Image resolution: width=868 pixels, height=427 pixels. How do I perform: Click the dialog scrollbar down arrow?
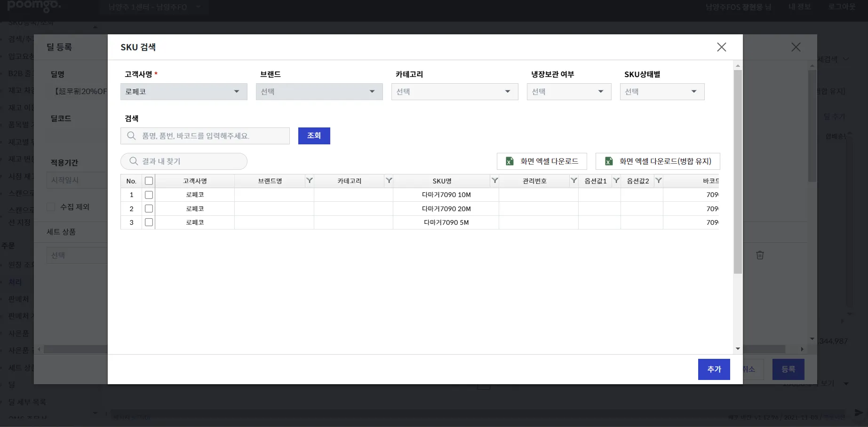tap(738, 349)
